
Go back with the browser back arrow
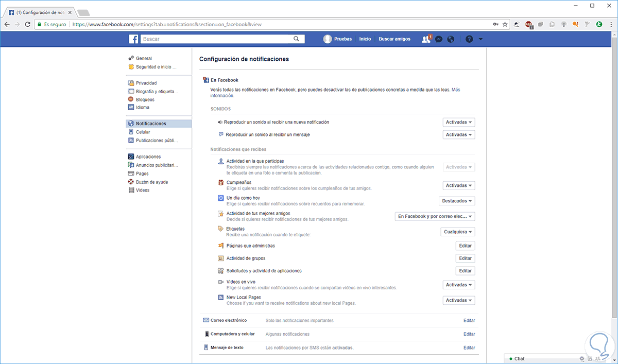pyautogui.click(x=7, y=24)
